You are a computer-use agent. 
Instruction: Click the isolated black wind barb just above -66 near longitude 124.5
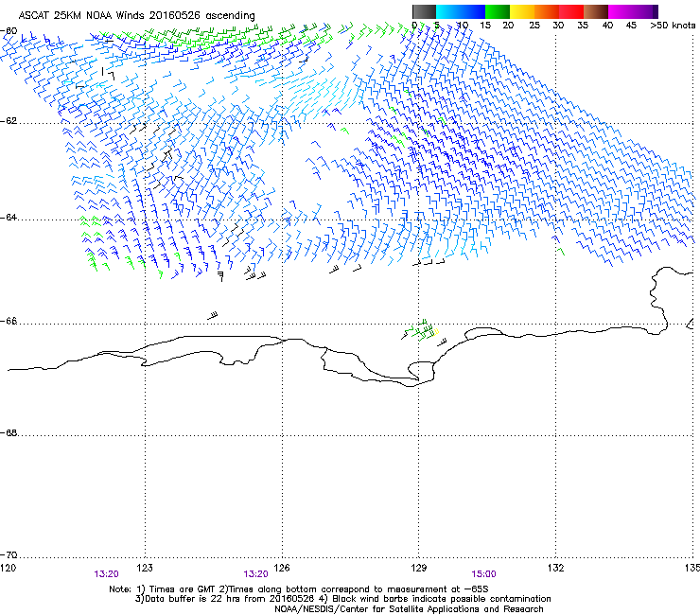tap(213, 315)
